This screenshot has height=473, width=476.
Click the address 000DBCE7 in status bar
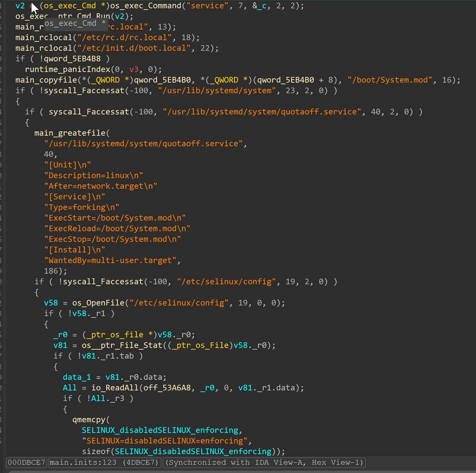(x=26, y=462)
